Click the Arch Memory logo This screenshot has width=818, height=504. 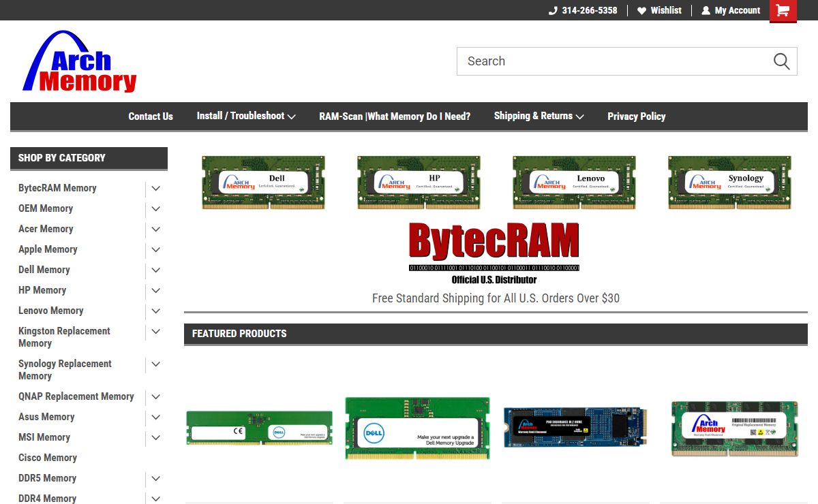tap(80, 61)
